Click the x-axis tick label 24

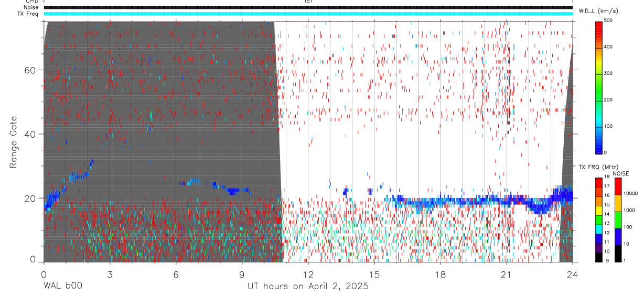click(x=572, y=274)
